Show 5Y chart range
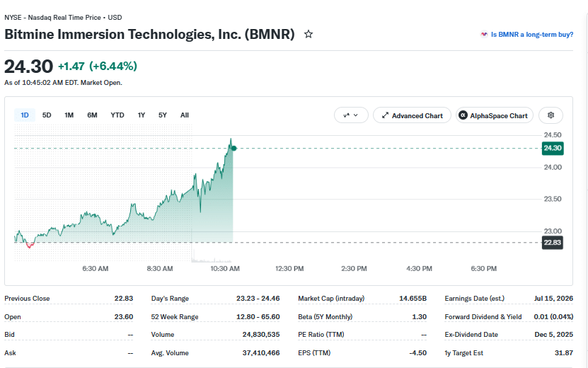This screenshot has width=588, height=368. coord(162,115)
